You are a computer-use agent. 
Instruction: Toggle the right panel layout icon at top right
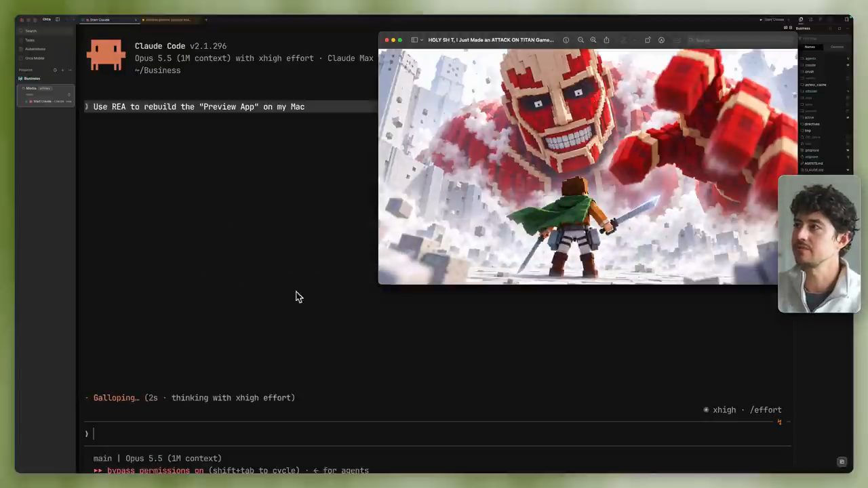pyautogui.click(x=846, y=20)
